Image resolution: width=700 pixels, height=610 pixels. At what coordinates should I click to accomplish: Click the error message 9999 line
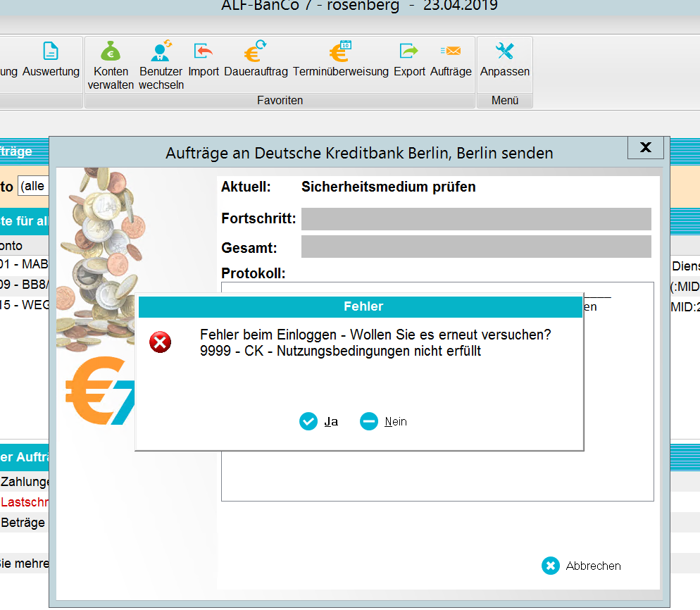340,351
